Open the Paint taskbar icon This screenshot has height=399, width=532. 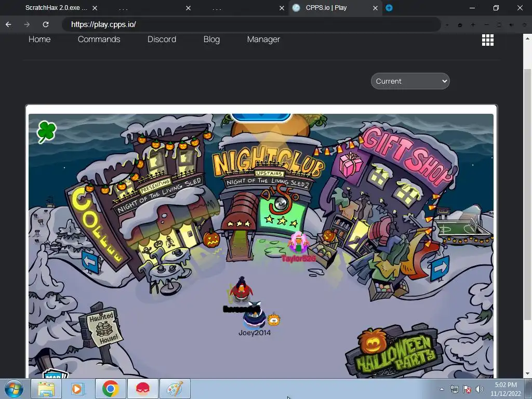pos(175,389)
